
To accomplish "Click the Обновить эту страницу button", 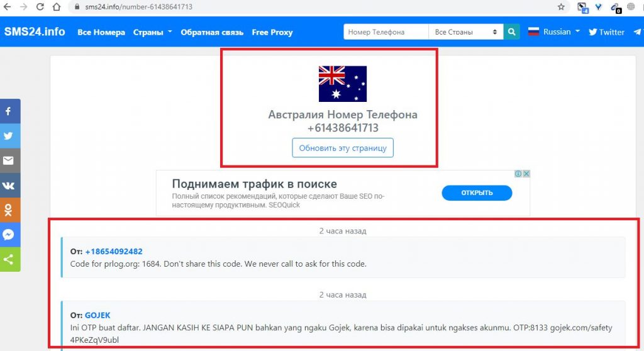I will pos(343,148).
